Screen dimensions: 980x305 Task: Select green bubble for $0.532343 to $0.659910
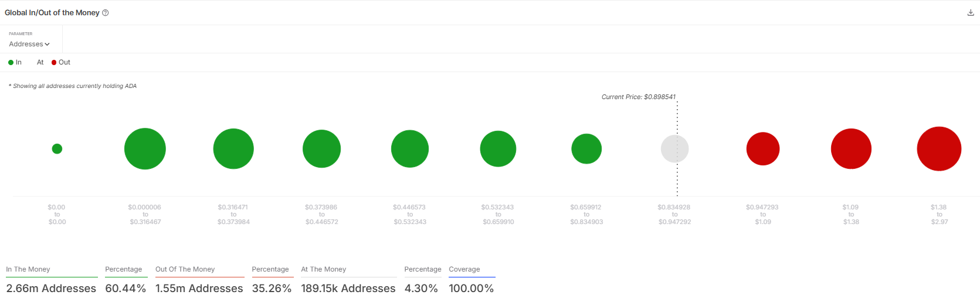[x=498, y=149]
